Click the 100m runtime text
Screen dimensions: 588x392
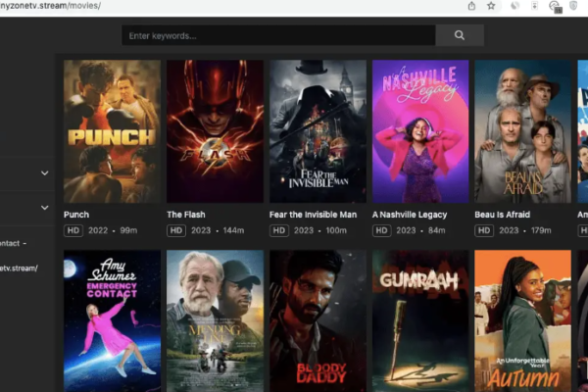click(x=336, y=230)
